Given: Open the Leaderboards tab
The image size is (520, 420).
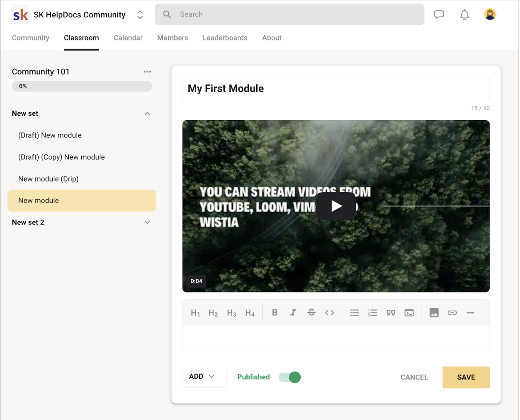Looking at the screenshot, I should [225, 38].
